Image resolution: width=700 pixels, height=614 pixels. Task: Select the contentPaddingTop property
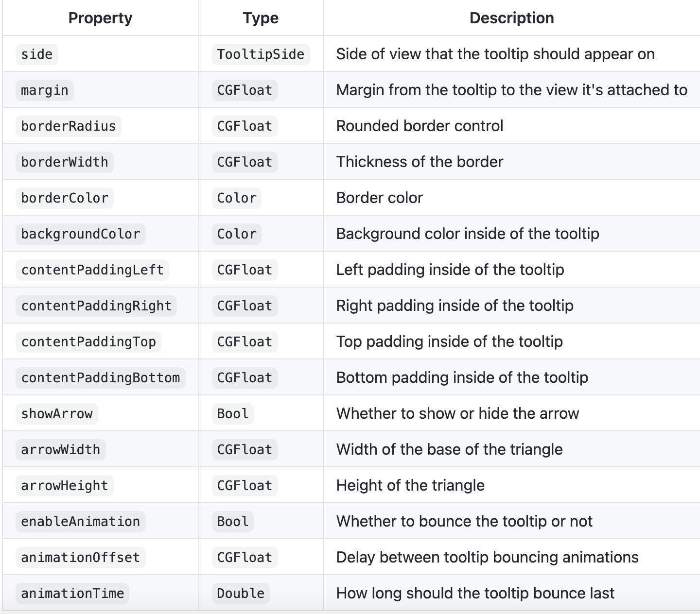(x=88, y=341)
